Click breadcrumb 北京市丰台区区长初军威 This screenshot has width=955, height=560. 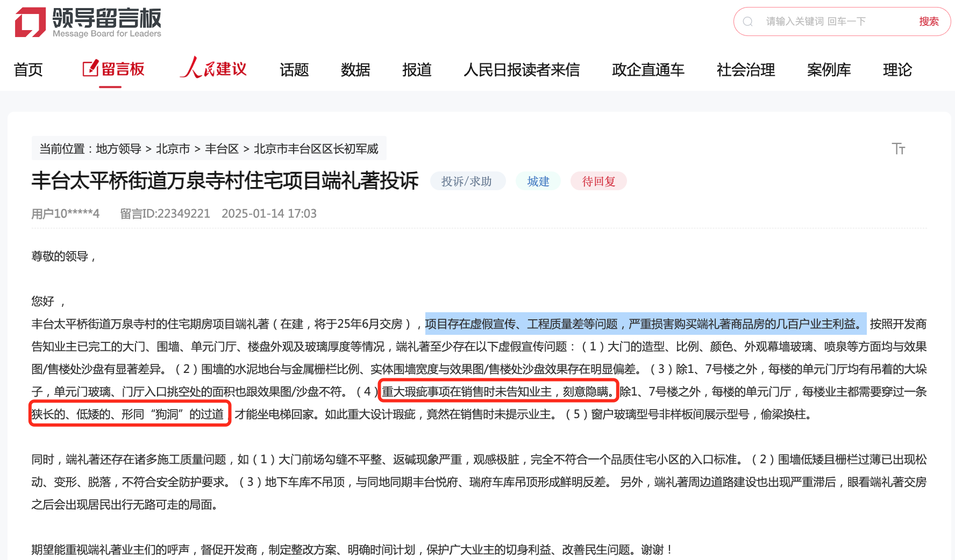coord(316,149)
